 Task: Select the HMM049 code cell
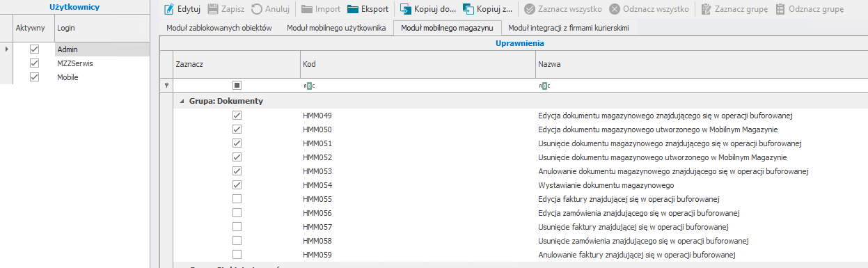(418, 116)
